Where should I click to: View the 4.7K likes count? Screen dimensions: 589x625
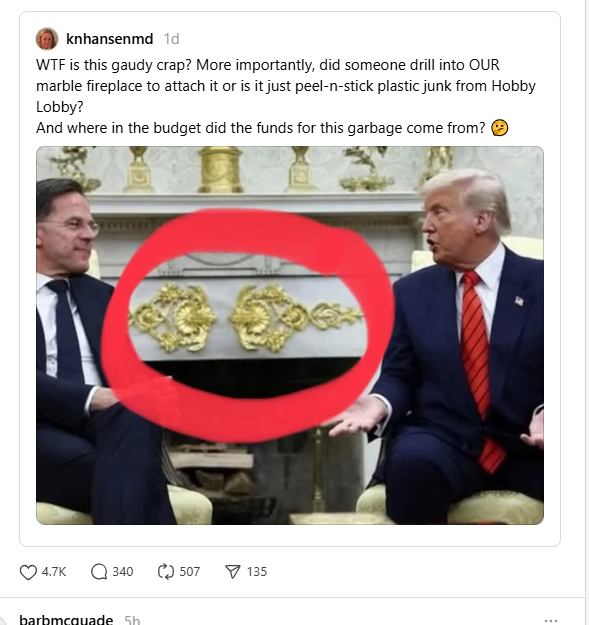pyautogui.click(x=54, y=572)
